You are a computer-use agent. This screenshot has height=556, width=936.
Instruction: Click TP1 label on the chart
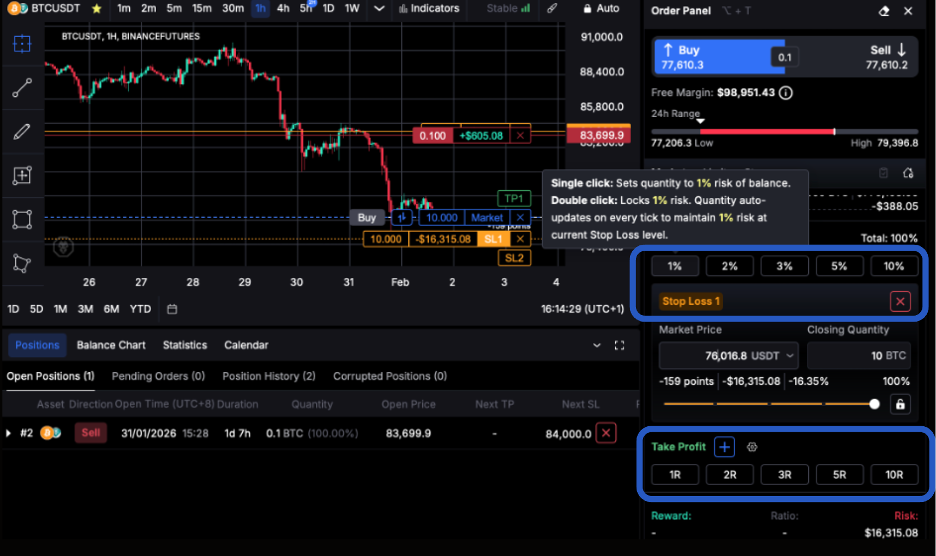pyautogui.click(x=513, y=198)
